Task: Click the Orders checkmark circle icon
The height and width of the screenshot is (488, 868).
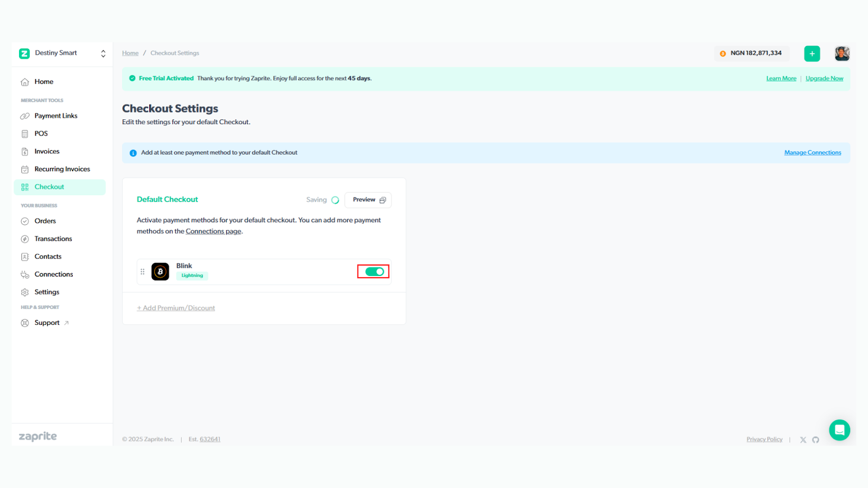Action: pyautogui.click(x=25, y=221)
